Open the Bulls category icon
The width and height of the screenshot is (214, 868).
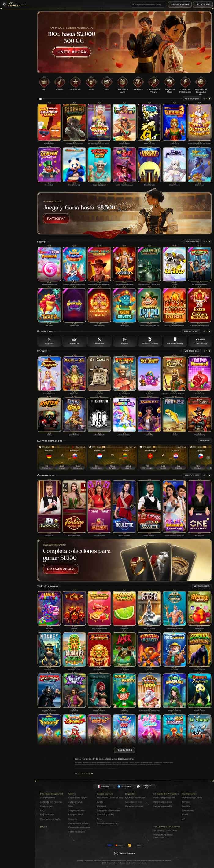click(91, 82)
